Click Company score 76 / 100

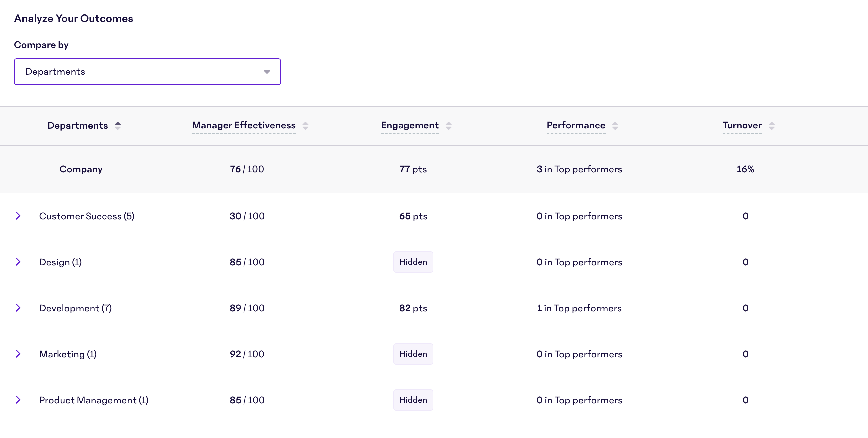point(247,169)
